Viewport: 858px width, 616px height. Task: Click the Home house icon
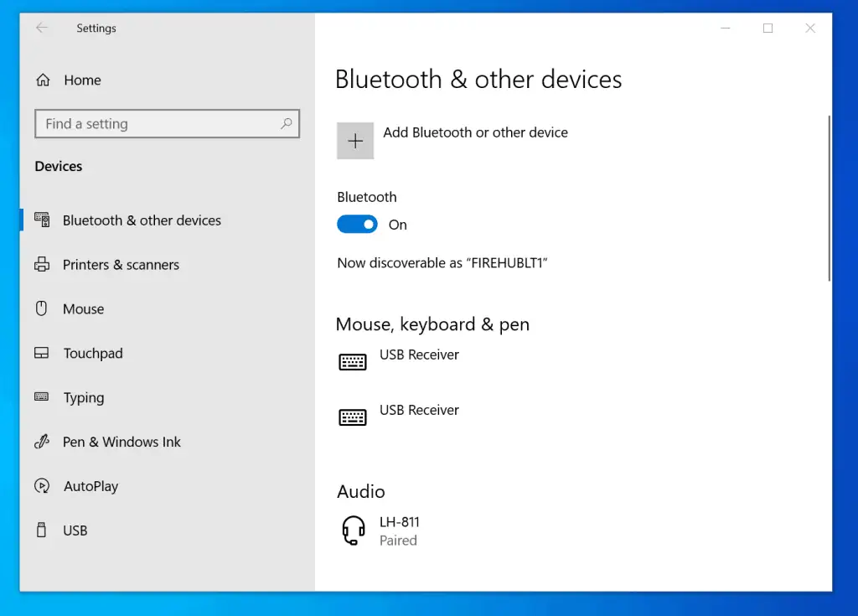[x=42, y=79]
